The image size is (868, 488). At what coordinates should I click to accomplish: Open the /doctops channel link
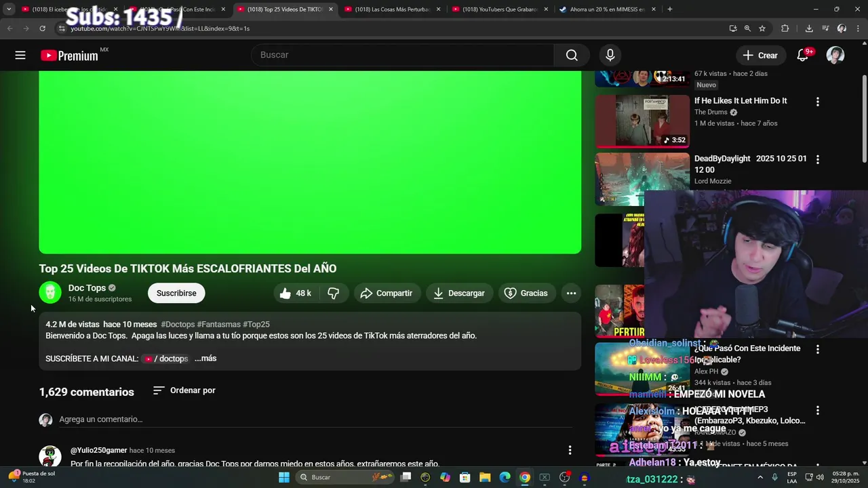point(166,359)
